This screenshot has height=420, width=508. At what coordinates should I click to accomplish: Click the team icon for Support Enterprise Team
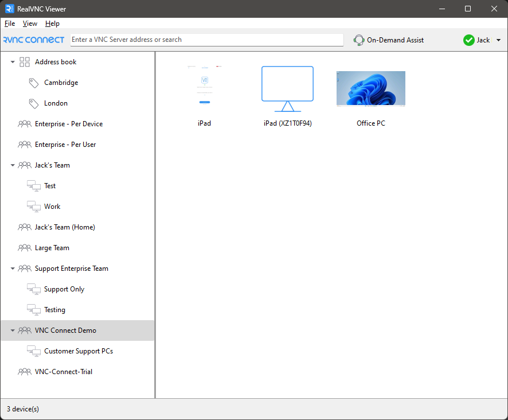coord(25,269)
